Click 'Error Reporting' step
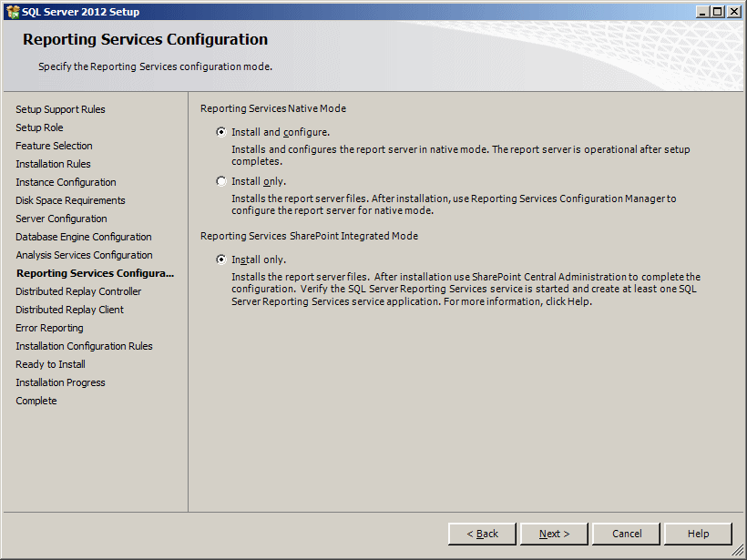Image resolution: width=747 pixels, height=560 pixels. [49, 328]
